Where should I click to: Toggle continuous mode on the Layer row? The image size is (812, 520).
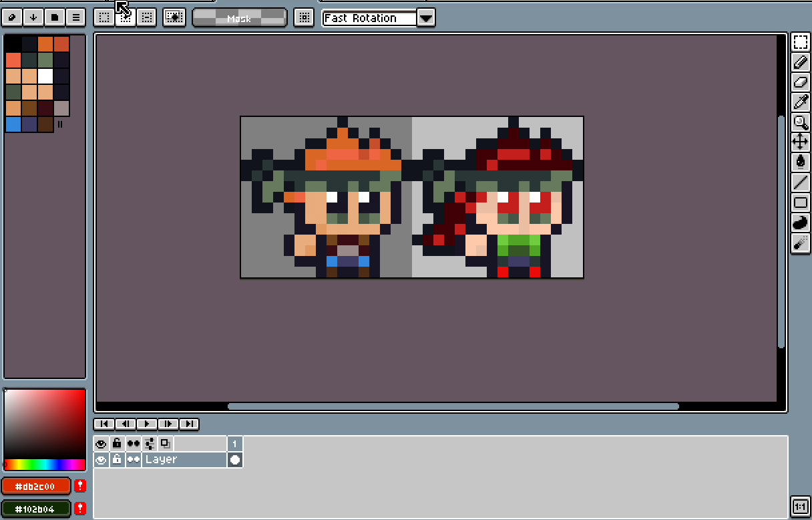click(134, 460)
